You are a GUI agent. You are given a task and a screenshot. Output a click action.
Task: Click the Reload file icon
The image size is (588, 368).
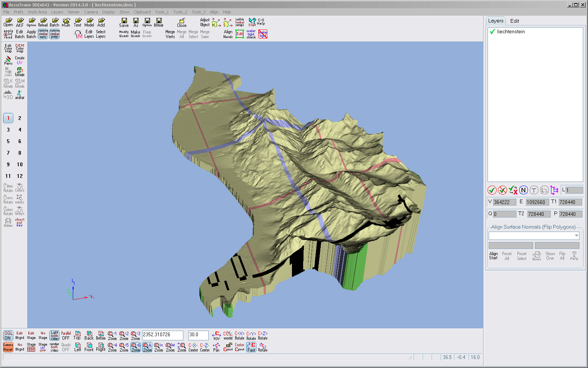coord(43,22)
